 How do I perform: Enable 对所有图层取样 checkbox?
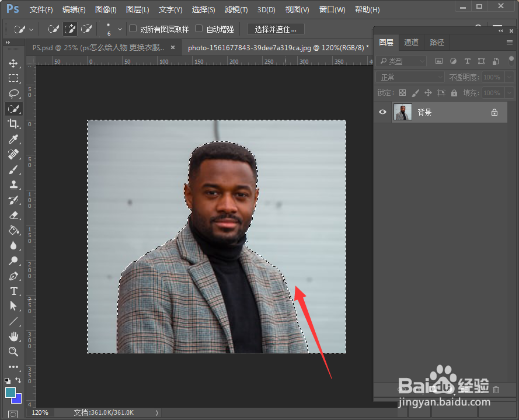pos(133,29)
